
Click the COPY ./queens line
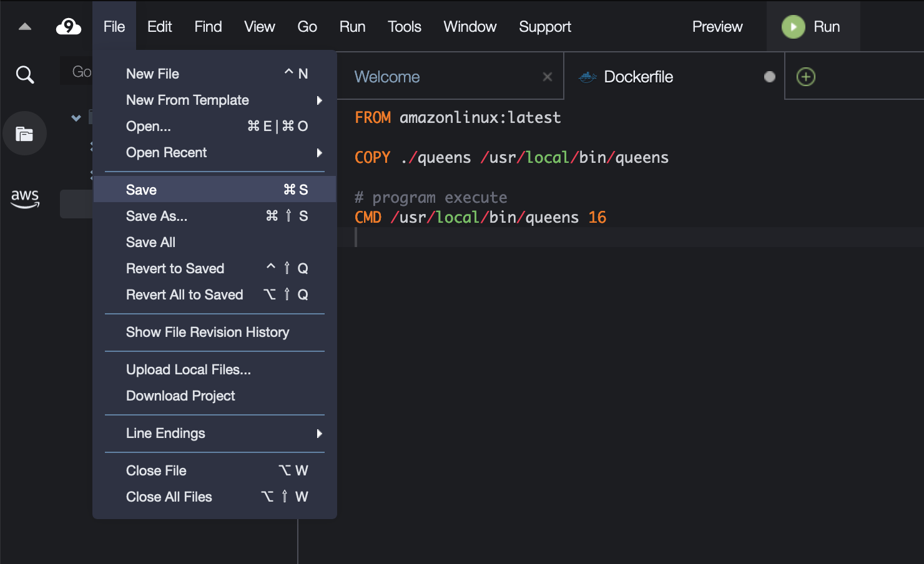pyautogui.click(x=511, y=157)
